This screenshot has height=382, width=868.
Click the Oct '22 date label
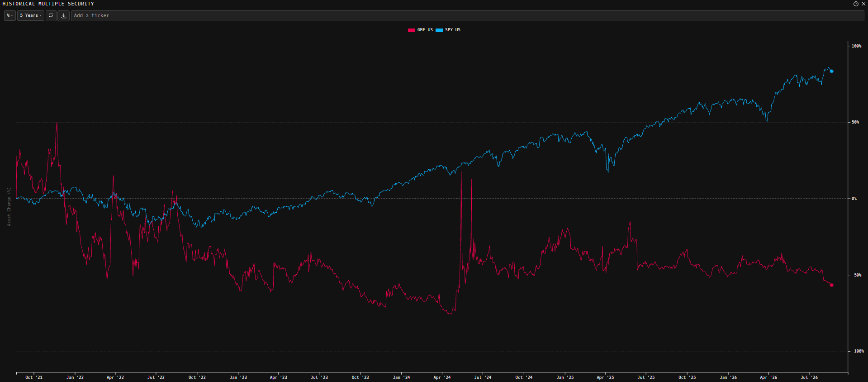tap(197, 377)
